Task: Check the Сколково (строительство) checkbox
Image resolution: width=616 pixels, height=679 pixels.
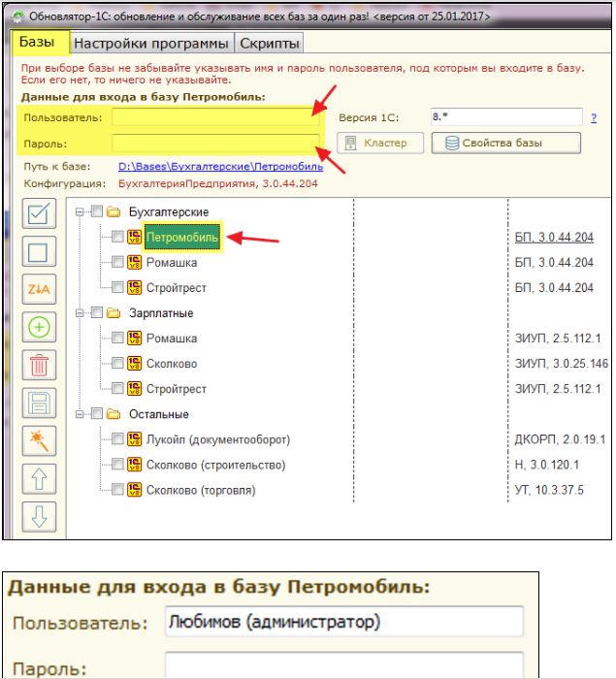Action: click(117, 465)
